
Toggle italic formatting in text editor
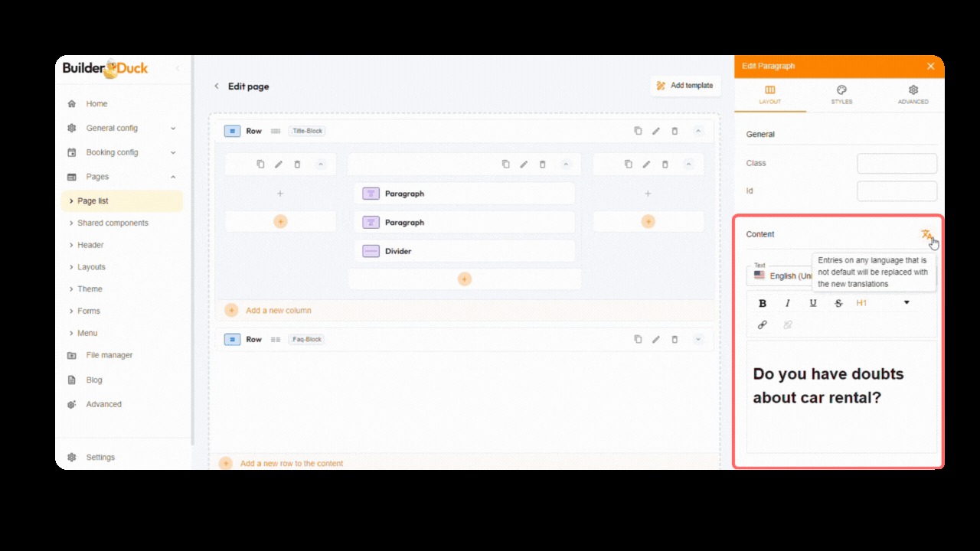coord(787,303)
